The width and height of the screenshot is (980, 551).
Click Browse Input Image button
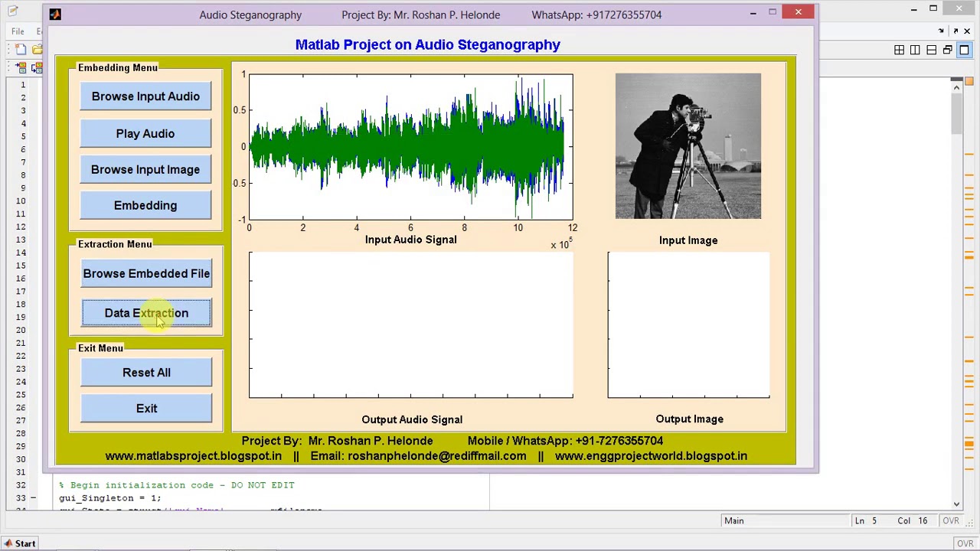pyautogui.click(x=145, y=170)
